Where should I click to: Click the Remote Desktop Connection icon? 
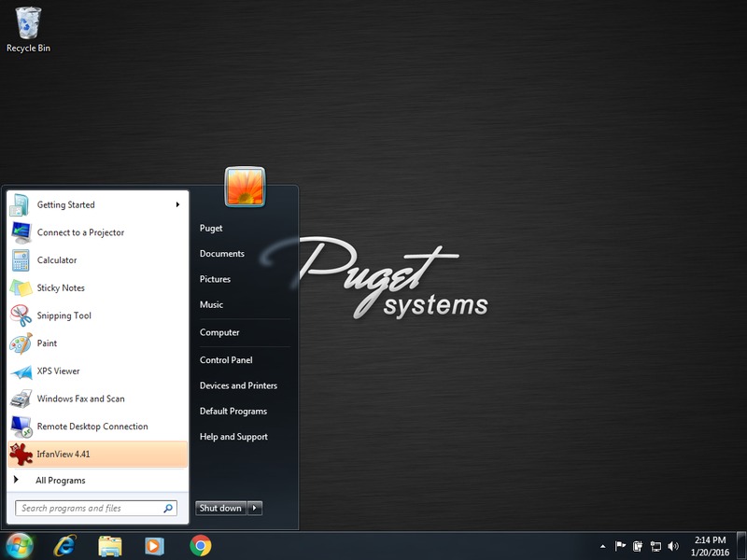point(21,427)
